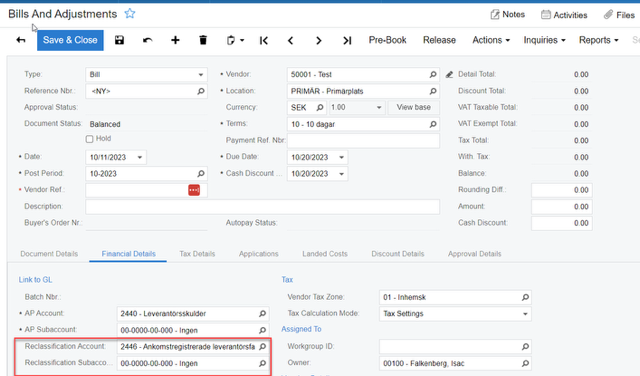Open Workgroup ID lookup magnifier

pos(525,347)
